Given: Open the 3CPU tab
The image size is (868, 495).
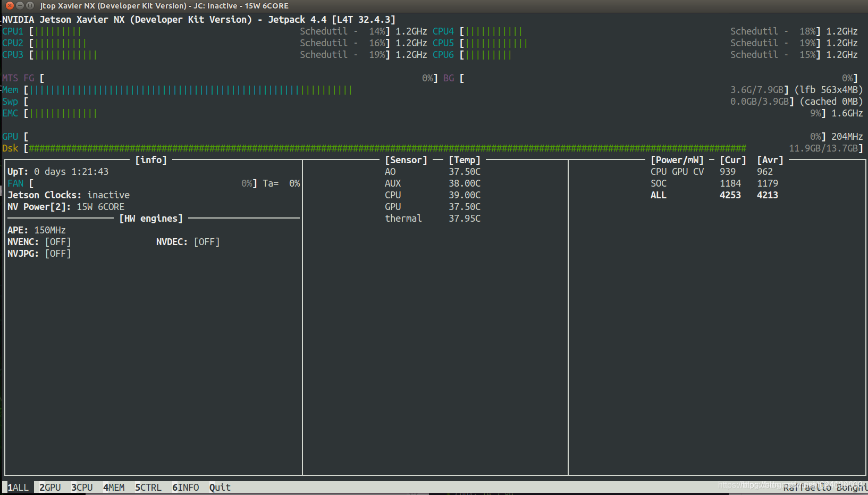Looking at the screenshot, I should click(82, 488).
